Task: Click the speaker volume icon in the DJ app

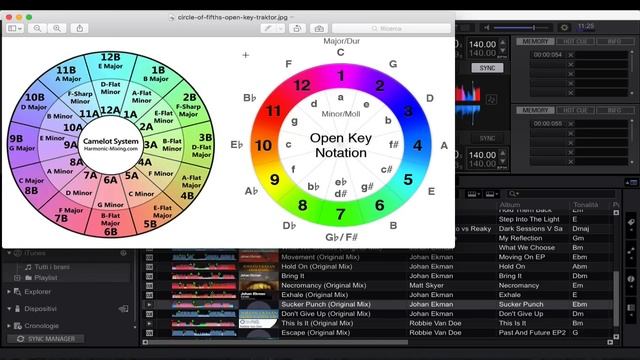Action: tap(487, 28)
